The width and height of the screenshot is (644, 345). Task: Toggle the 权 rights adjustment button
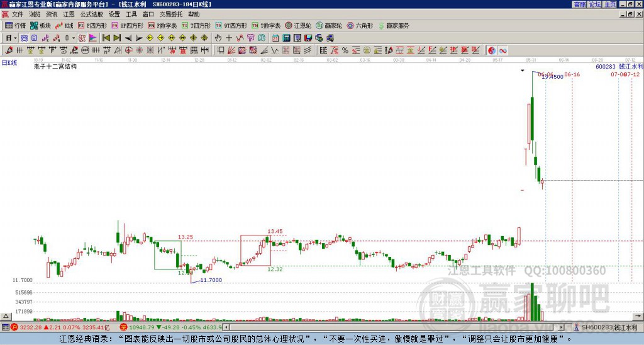click(82, 38)
